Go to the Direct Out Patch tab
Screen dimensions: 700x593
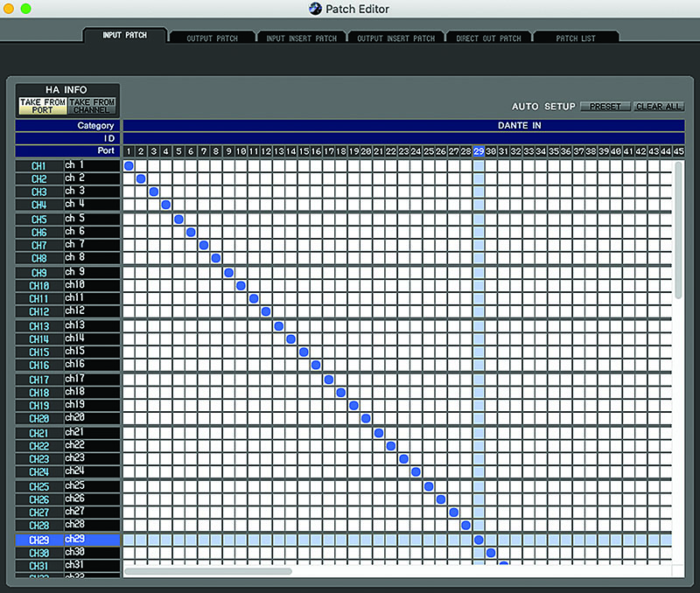coord(488,38)
